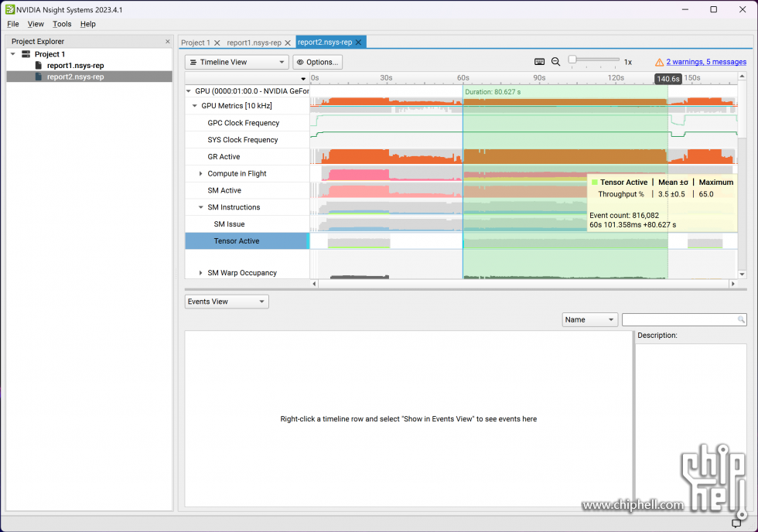
Task: Open the 2 warnings, 5 messages link
Action: [x=706, y=62]
